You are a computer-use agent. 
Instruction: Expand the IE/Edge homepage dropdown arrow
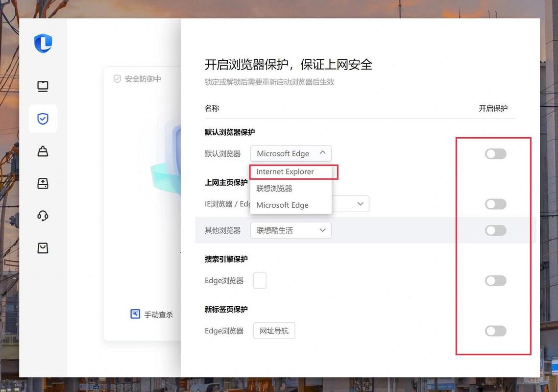[x=360, y=204]
